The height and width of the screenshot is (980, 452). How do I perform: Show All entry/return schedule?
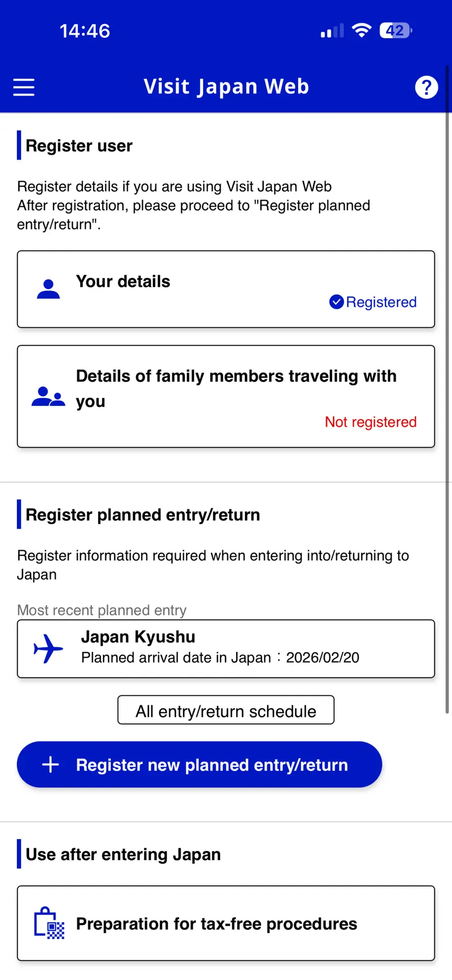[x=225, y=710]
